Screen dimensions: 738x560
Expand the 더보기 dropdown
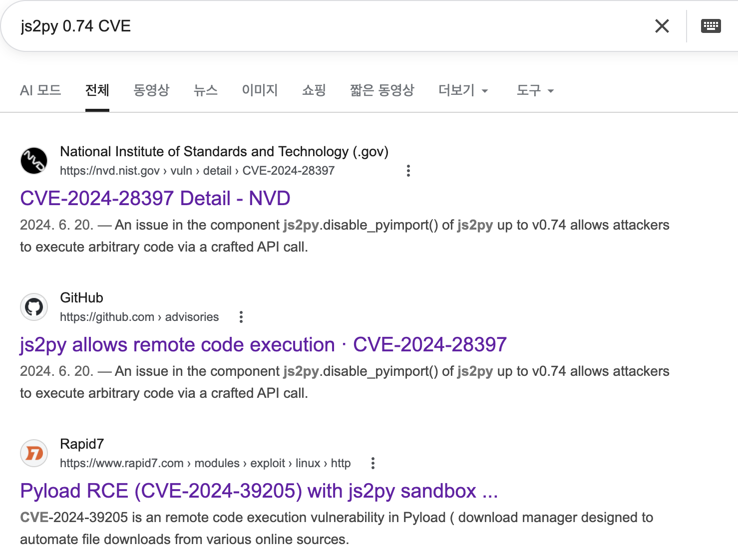463,90
